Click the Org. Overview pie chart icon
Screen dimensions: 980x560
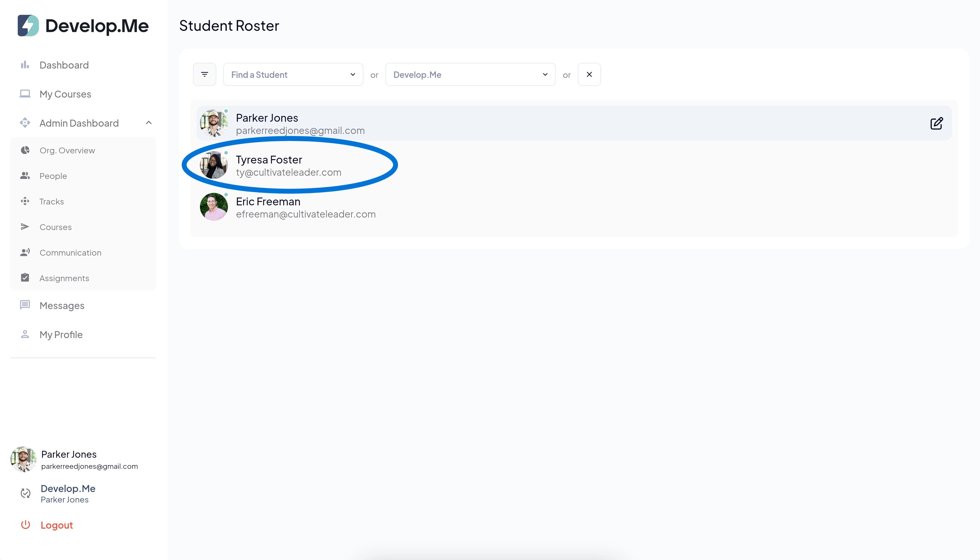[x=25, y=150]
